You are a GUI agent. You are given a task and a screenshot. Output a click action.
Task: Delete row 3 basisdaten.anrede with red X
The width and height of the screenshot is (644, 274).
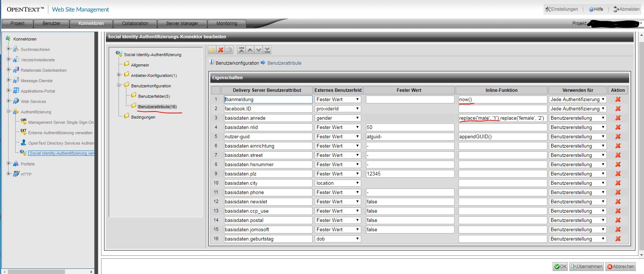pyautogui.click(x=618, y=118)
